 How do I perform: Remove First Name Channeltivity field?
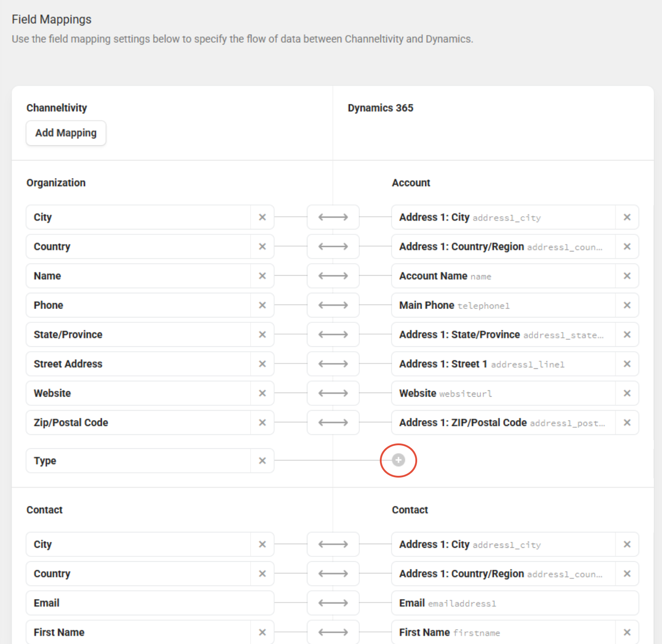(262, 632)
